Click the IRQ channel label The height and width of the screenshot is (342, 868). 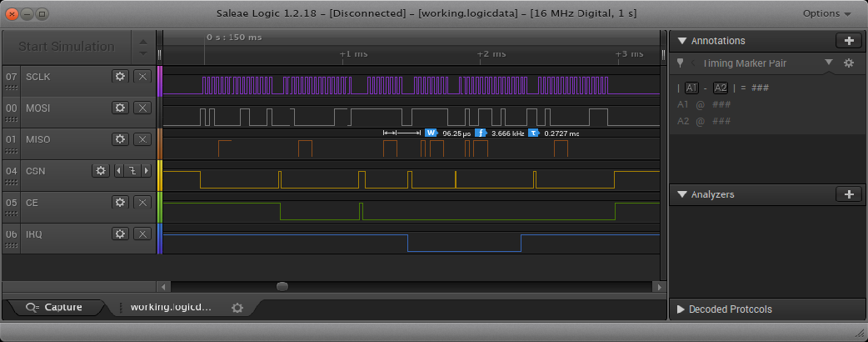point(34,234)
